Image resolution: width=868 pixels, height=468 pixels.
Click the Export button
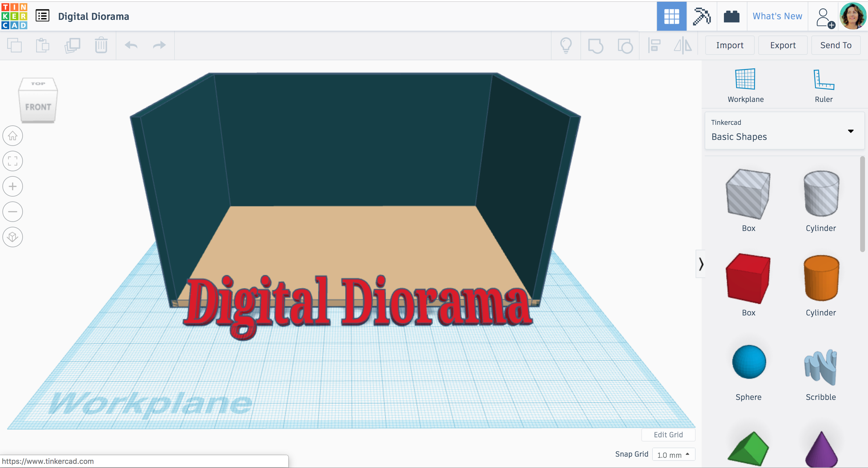(783, 45)
